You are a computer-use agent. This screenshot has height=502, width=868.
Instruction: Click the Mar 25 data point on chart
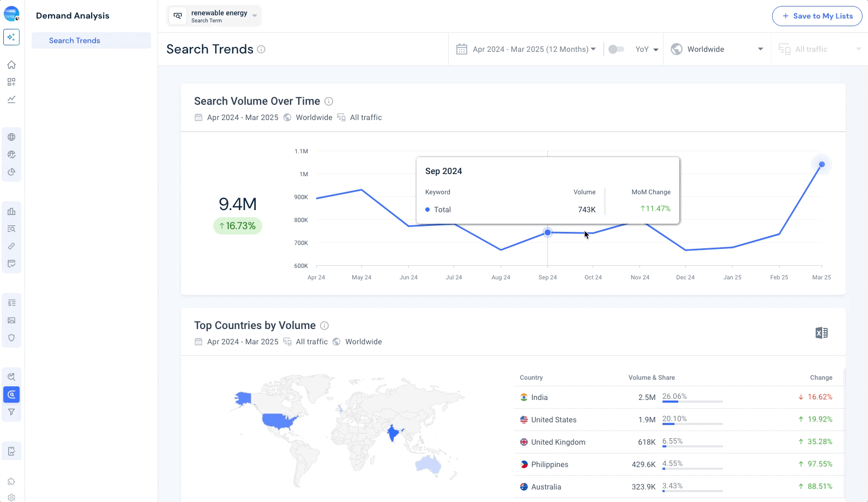[822, 164]
